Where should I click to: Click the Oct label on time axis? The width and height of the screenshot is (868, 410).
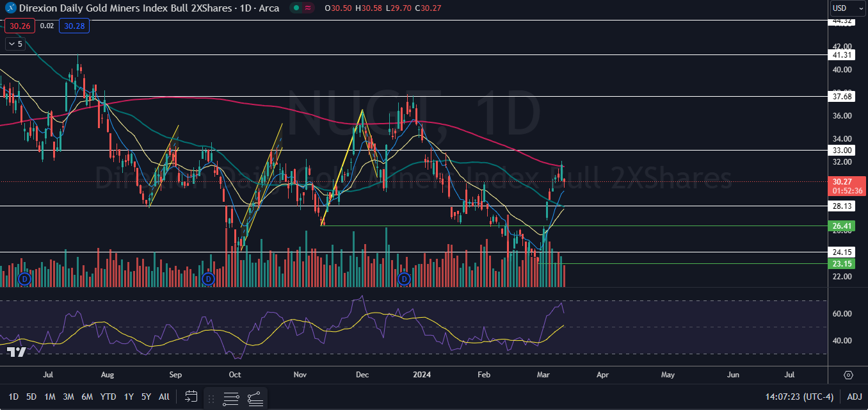[x=235, y=374]
